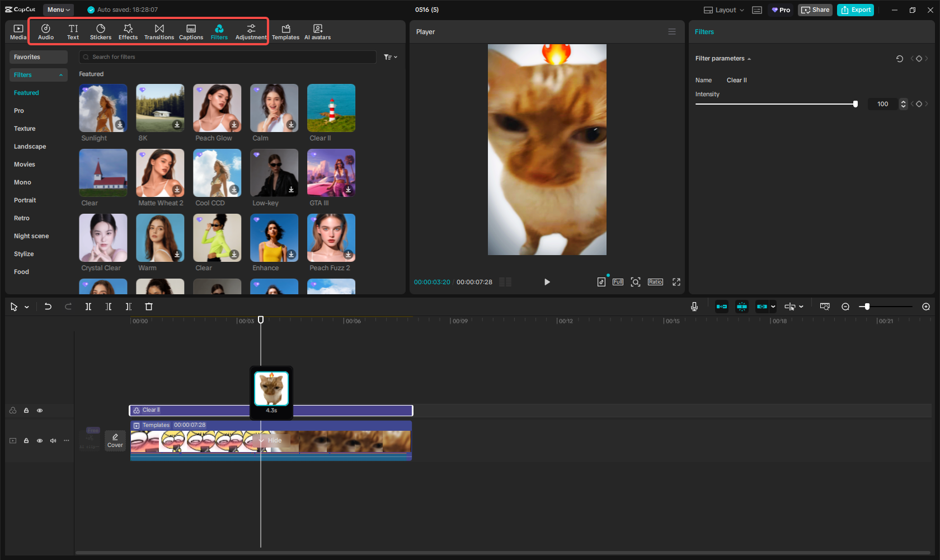
Task: Hide the Clear II filter track
Action: coord(40,411)
